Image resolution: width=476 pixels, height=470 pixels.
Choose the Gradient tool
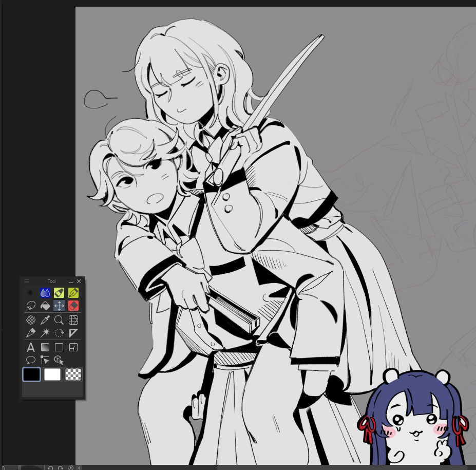pyautogui.click(x=45, y=347)
